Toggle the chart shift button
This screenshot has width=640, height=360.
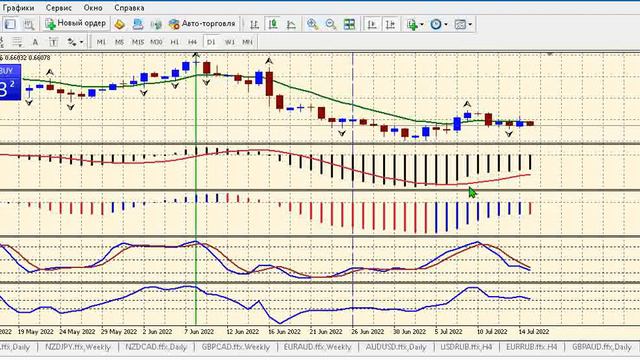click(390, 24)
